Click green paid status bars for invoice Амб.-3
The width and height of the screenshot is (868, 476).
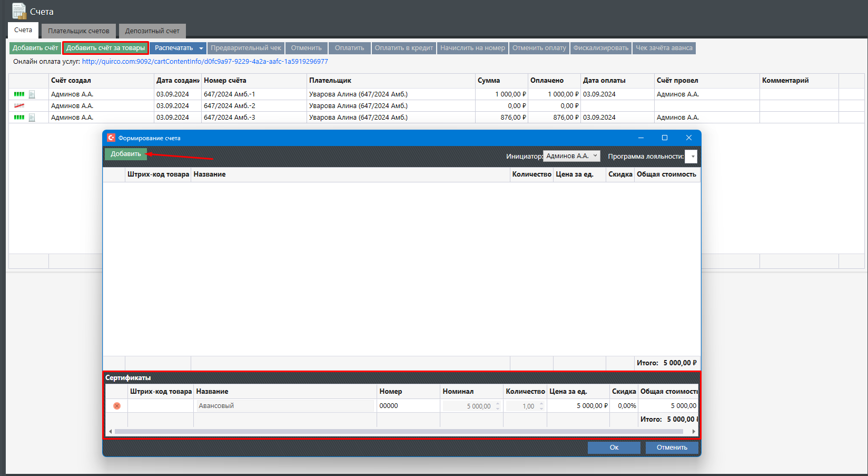(x=19, y=118)
